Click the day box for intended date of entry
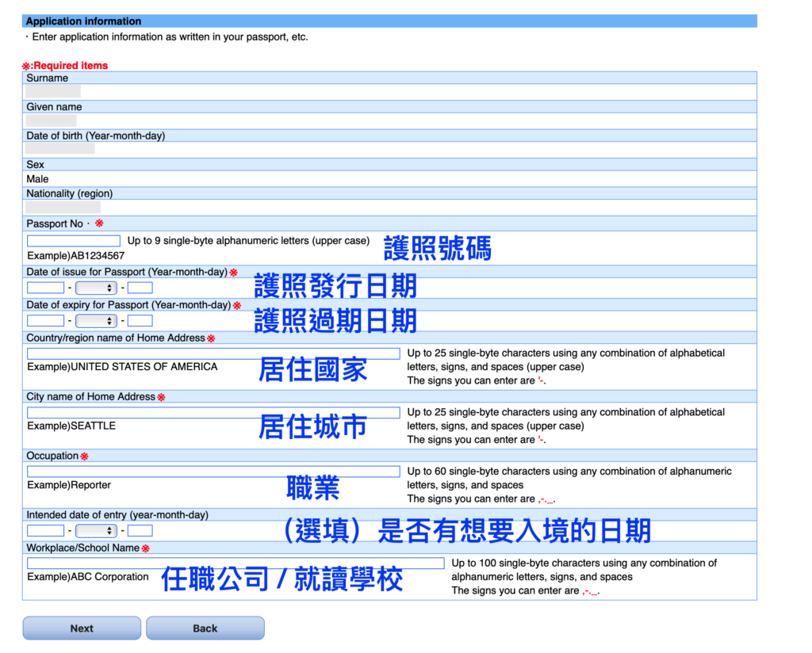 [140, 530]
